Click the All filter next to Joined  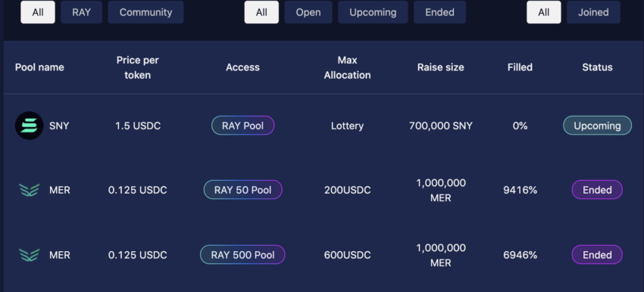coord(544,12)
